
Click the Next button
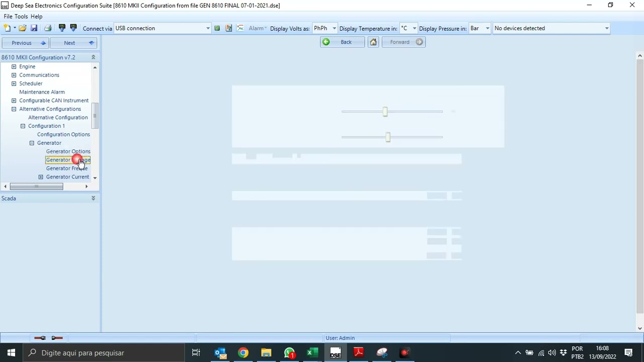pos(73,43)
